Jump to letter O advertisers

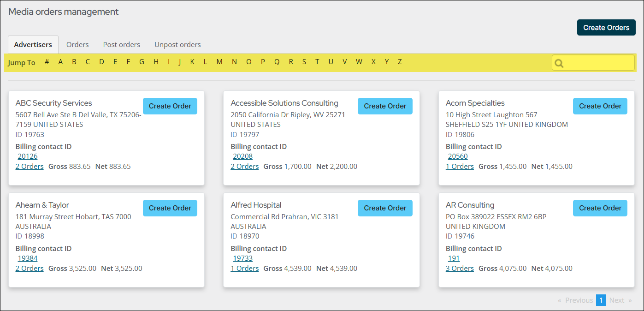[x=249, y=62]
